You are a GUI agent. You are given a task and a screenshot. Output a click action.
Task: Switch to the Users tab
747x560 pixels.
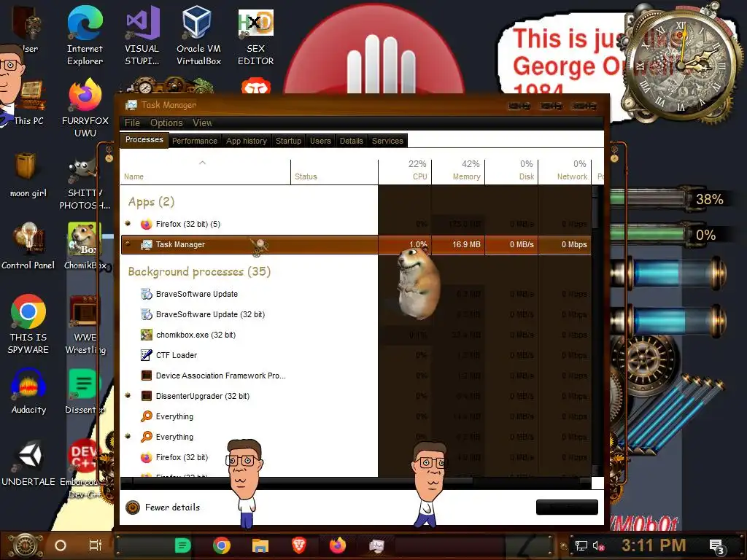coord(320,141)
